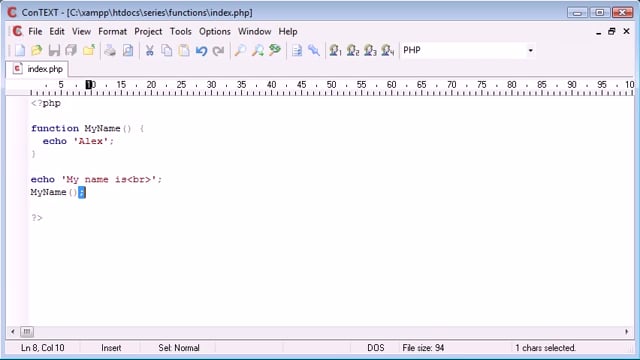Click the 'Ln 8, Col 10' status entry
The image size is (640, 360).
[x=42, y=348]
